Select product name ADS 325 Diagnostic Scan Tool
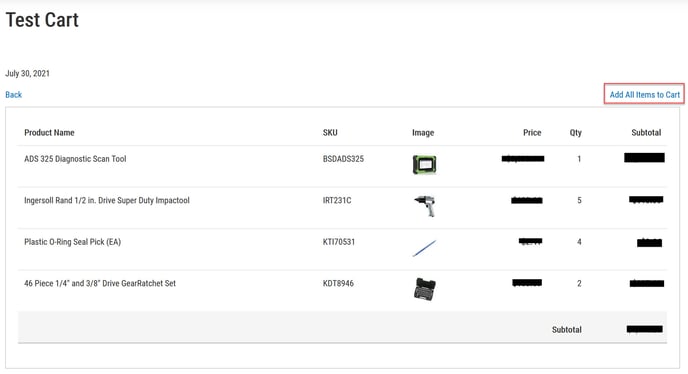Viewport: 688px width, 374px height. pos(75,159)
